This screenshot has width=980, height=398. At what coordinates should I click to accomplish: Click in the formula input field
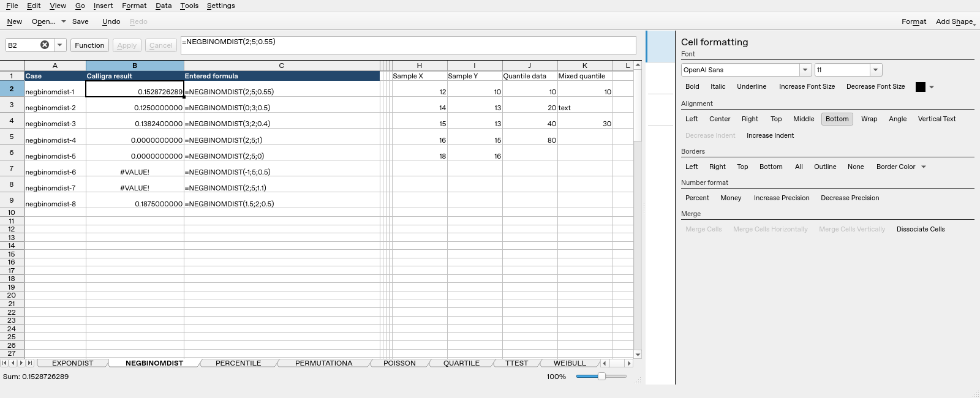click(409, 45)
